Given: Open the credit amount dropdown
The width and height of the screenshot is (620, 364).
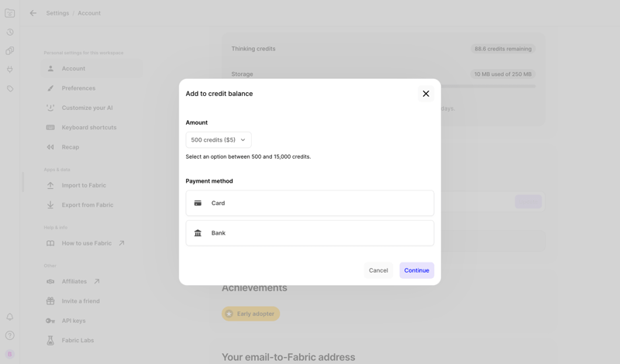Looking at the screenshot, I should point(219,140).
